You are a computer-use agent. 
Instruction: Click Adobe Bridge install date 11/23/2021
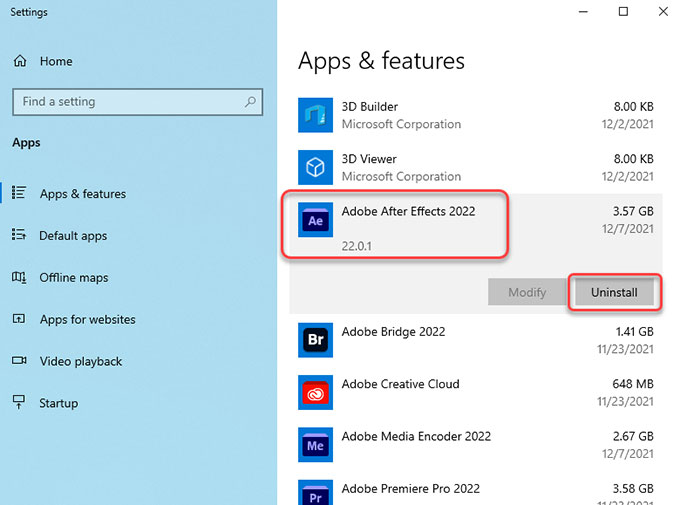[625, 349]
